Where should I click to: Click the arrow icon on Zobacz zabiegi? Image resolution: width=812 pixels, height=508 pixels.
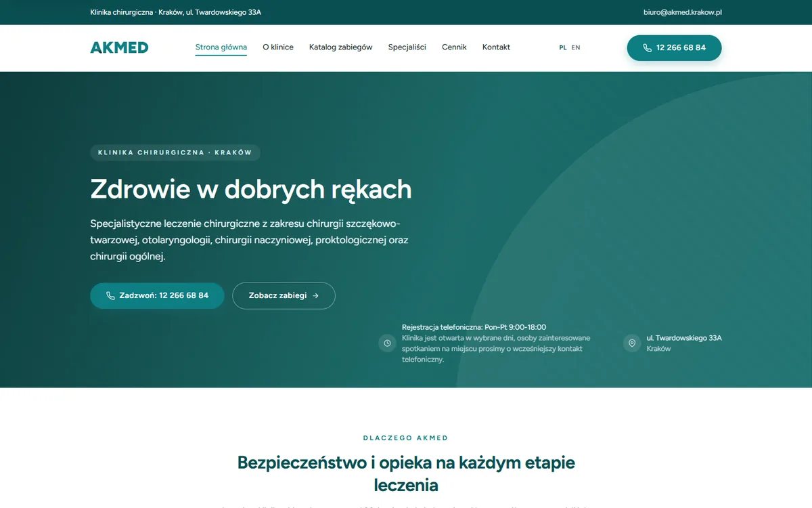tap(316, 296)
